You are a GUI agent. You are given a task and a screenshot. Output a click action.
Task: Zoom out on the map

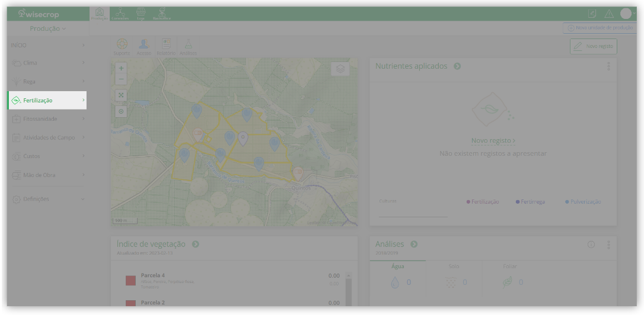[x=121, y=79]
